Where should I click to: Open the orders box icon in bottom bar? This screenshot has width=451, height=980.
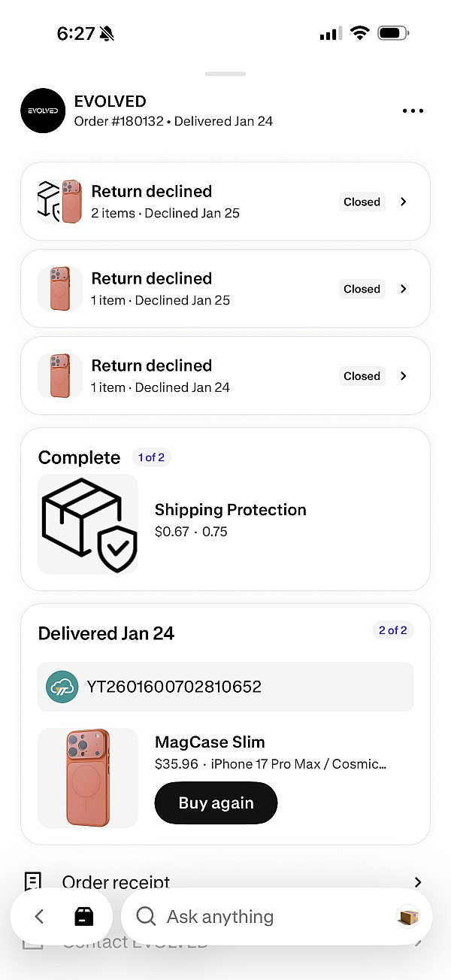[84, 916]
